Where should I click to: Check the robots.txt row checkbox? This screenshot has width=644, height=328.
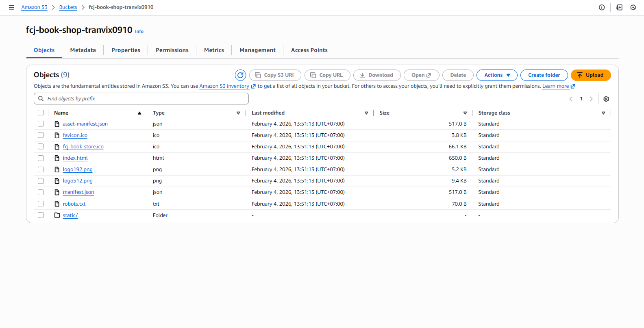pos(41,204)
